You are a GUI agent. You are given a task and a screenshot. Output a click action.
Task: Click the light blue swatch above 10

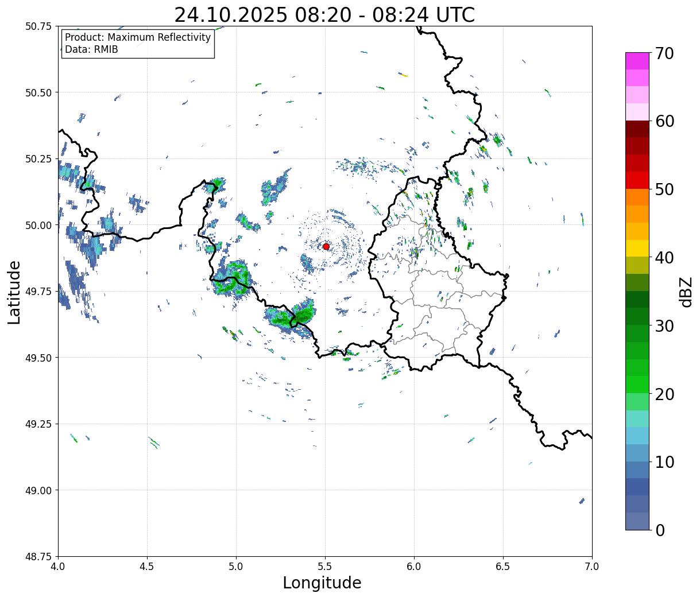637,436
